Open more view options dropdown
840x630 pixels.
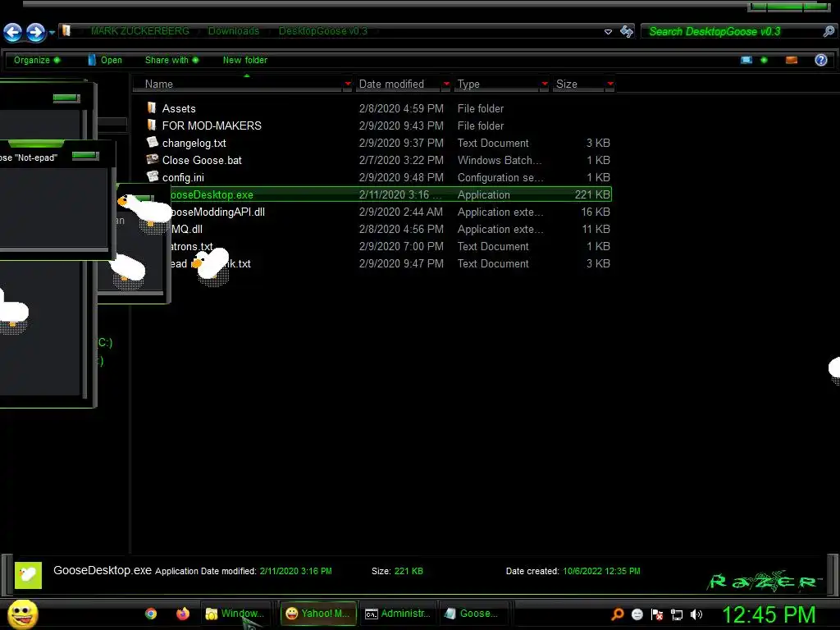[764, 60]
